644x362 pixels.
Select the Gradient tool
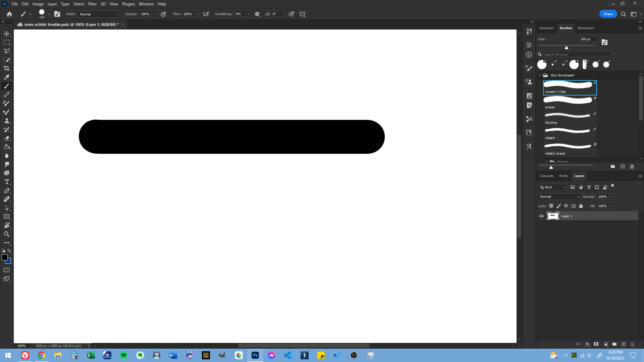tap(7, 147)
